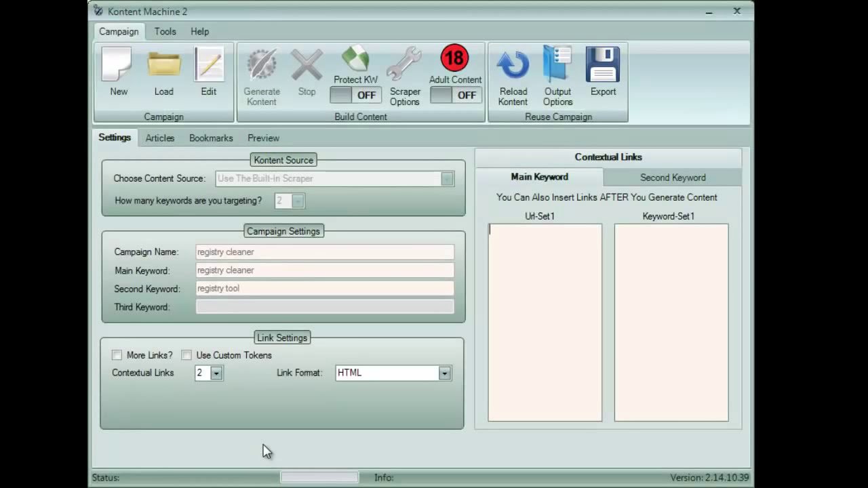Select the Main Keyword links tab
Viewport: 868px width, 488px height.
pos(540,177)
